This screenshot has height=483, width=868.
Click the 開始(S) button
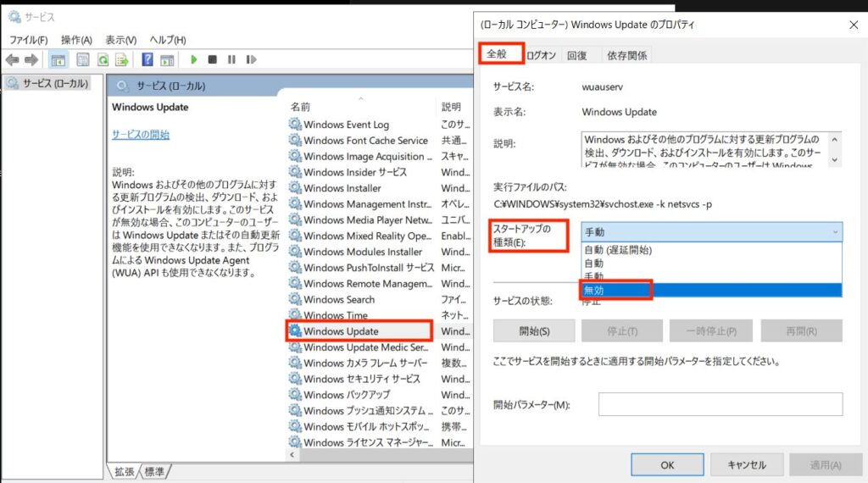534,330
